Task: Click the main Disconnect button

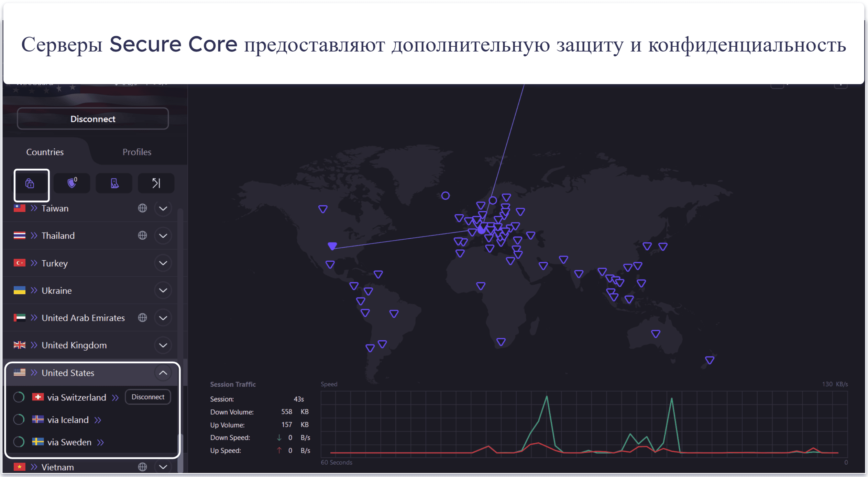Action: click(93, 119)
